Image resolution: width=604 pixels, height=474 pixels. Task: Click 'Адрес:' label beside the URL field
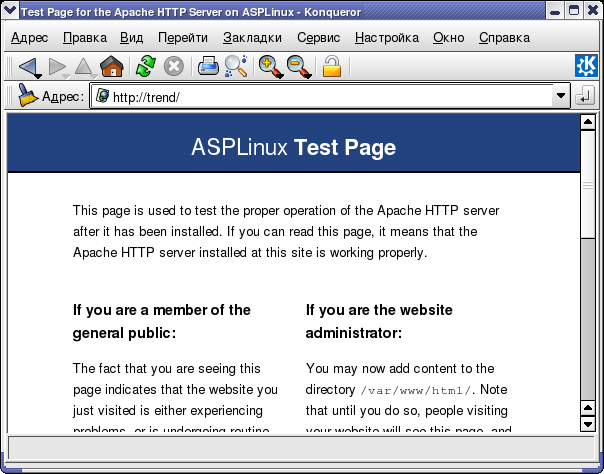pos(62,96)
